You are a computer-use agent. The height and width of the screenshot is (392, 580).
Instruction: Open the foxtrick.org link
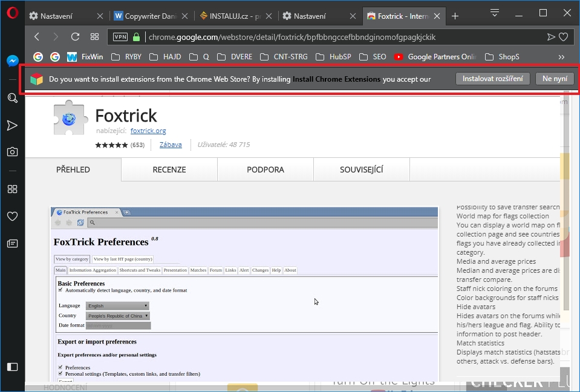pyautogui.click(x=148, y=131)
